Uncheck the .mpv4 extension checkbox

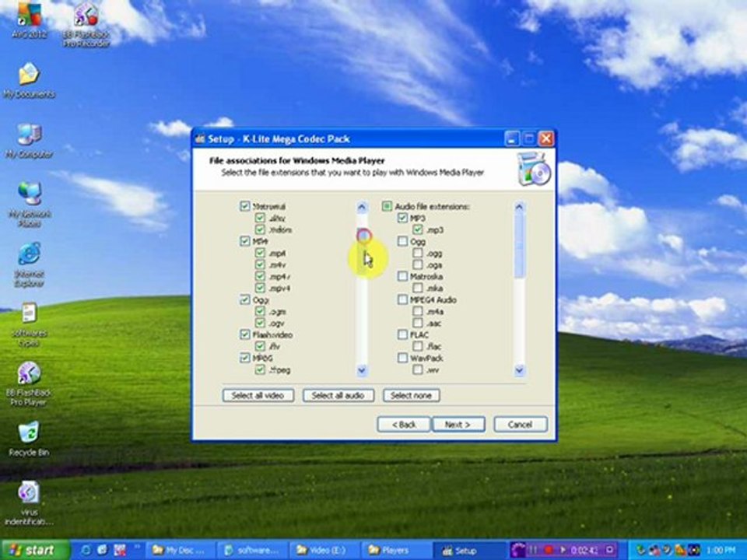260,288
